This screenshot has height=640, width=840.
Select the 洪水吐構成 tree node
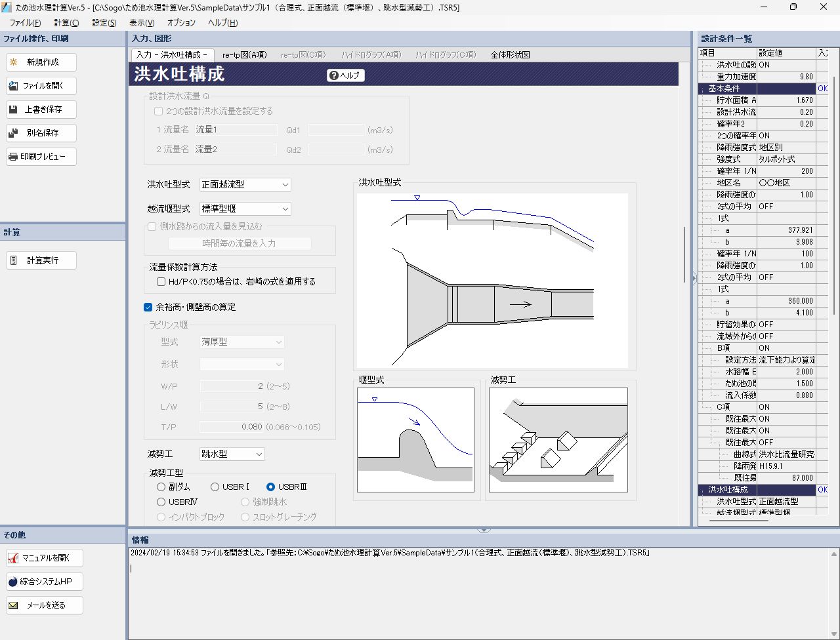pos(728,490)
